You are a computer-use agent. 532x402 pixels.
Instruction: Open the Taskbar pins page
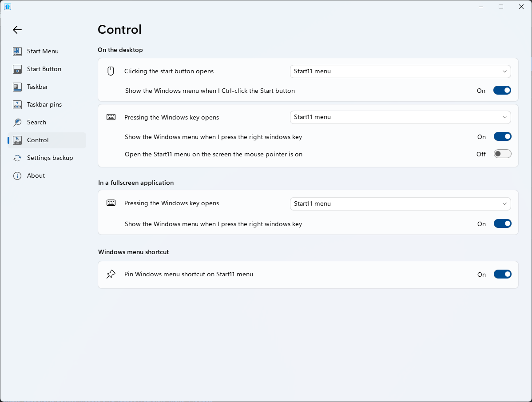[47, 104]
